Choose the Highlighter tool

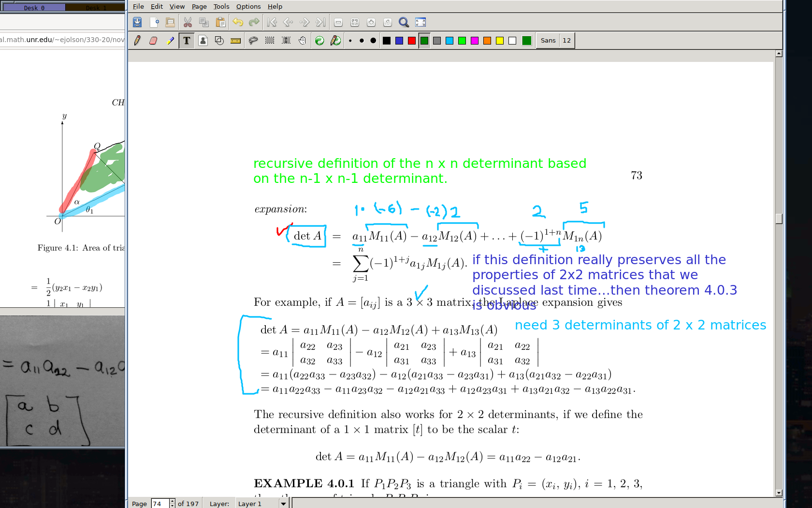(170, 41)
